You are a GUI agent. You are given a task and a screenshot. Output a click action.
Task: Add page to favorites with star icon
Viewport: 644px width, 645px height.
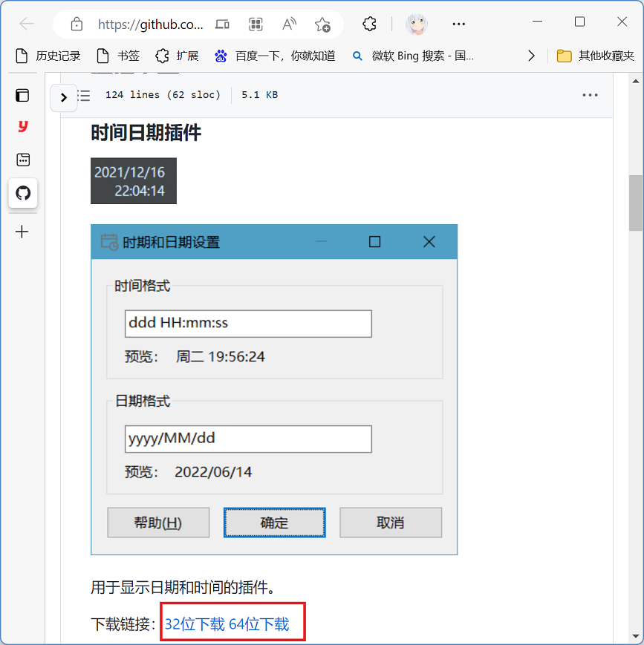322,24
